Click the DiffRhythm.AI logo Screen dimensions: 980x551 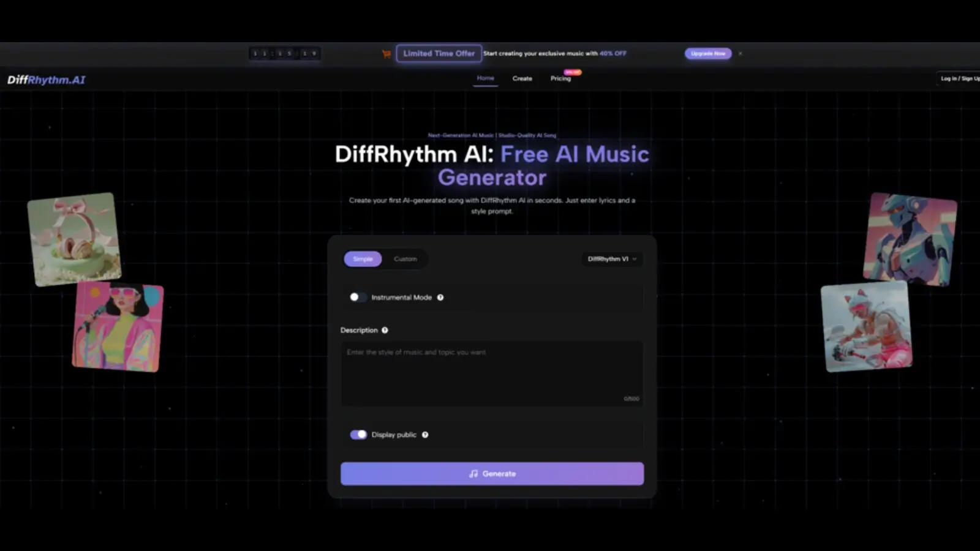[x=45, y=79]
